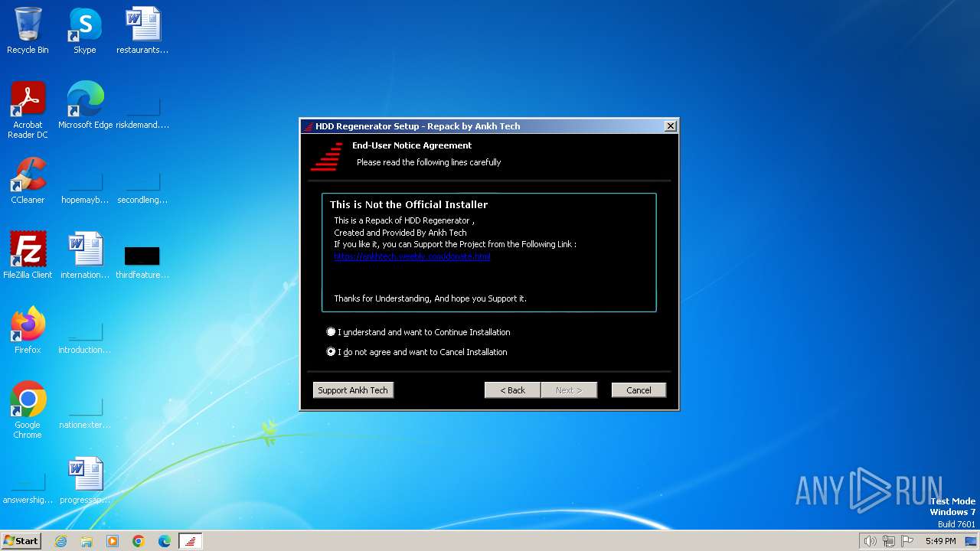This screenshot has width=980, height=551.
Task: Launch Google Chrome desktop shortcut
Action: click(x=28, y=410)
